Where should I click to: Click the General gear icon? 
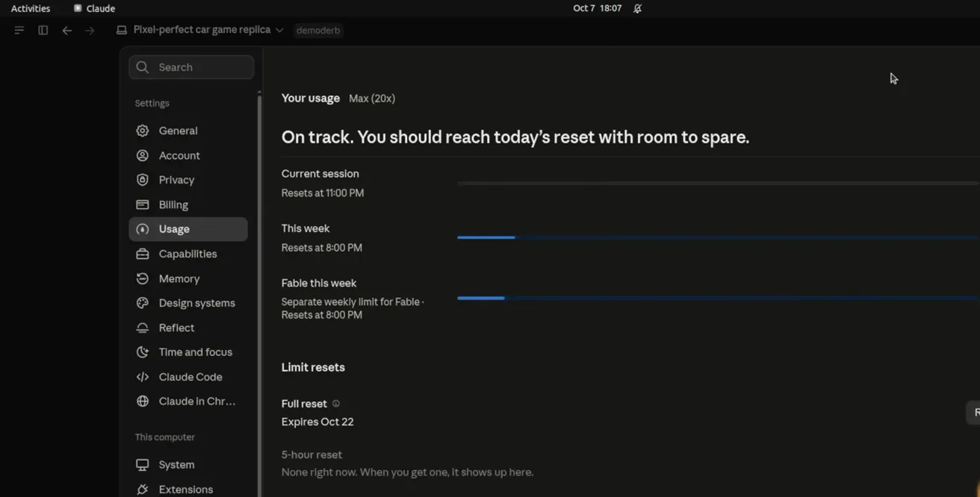pos(142,131)
